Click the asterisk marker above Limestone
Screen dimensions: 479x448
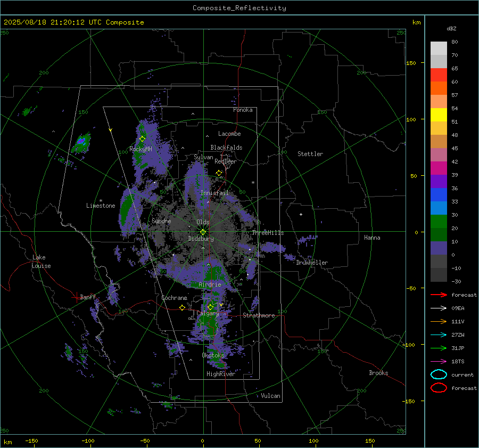pos(101,201)
